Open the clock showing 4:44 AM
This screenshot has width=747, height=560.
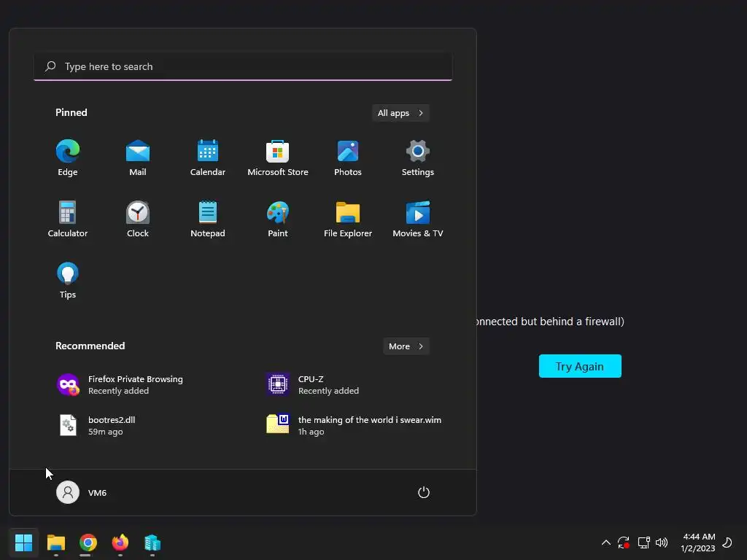(x=698, y=542)
